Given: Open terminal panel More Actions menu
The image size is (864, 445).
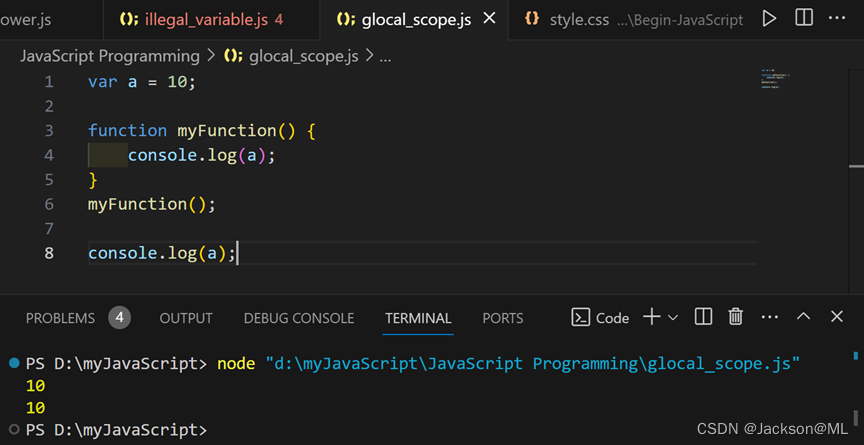Looking at the screenshot, I should point(769,317).
